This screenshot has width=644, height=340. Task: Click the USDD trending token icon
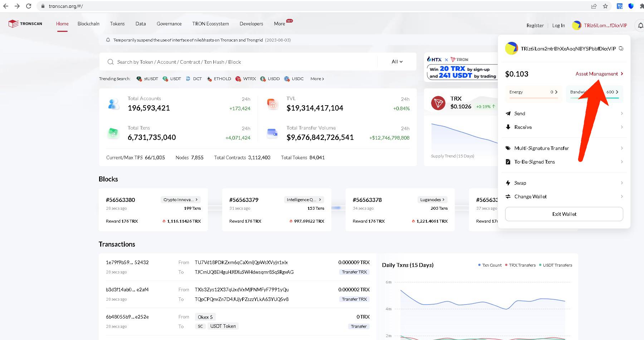point(263,79)
